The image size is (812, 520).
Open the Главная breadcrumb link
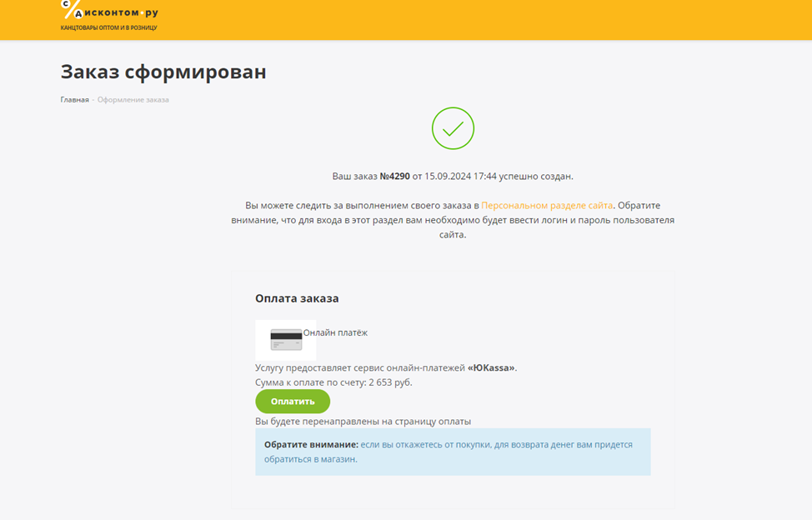74,99
